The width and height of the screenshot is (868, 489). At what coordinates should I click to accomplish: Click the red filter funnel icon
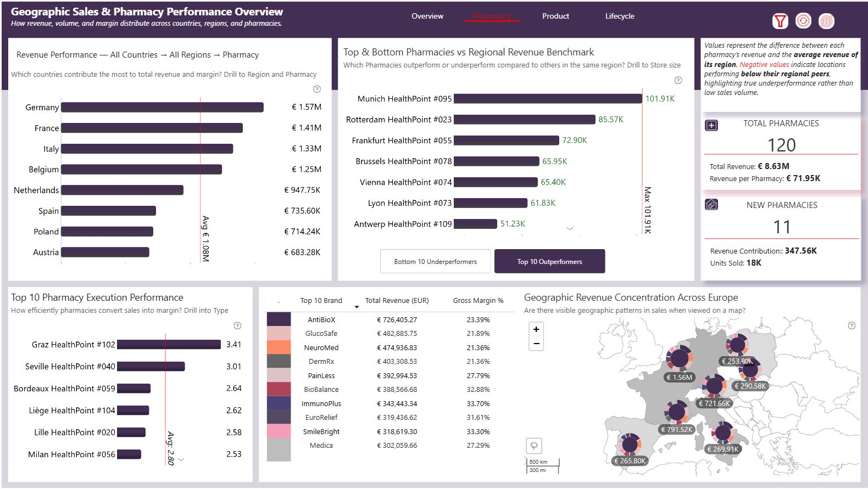[x=780, y=21]
